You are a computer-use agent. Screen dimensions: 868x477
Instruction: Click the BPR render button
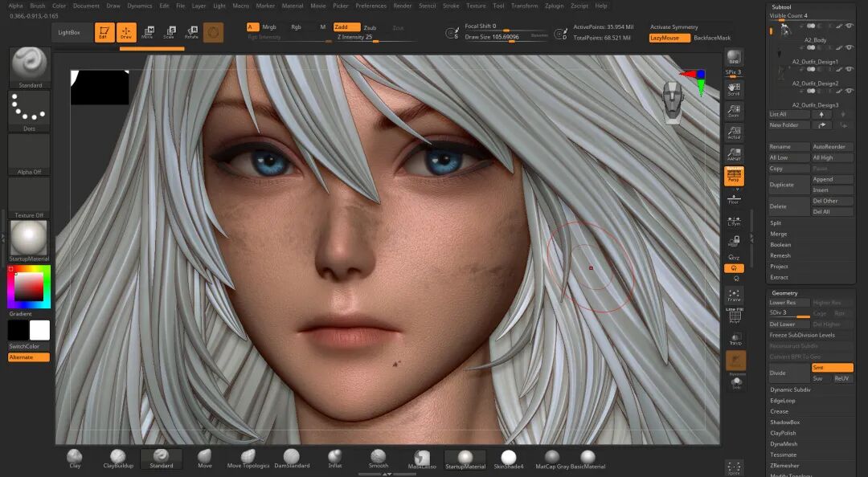click(x=733, y=58)
